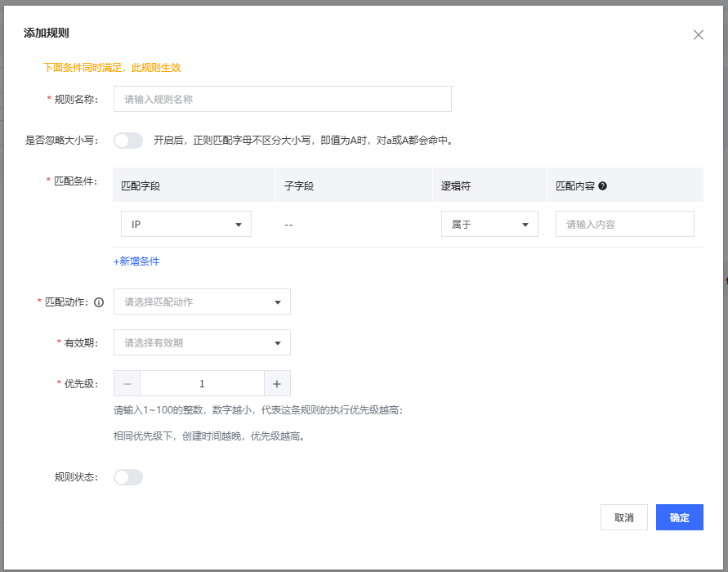Screen dimensions: 728x572
Task: Click the 匹配动作 info icon
Action: click(99, 302)
